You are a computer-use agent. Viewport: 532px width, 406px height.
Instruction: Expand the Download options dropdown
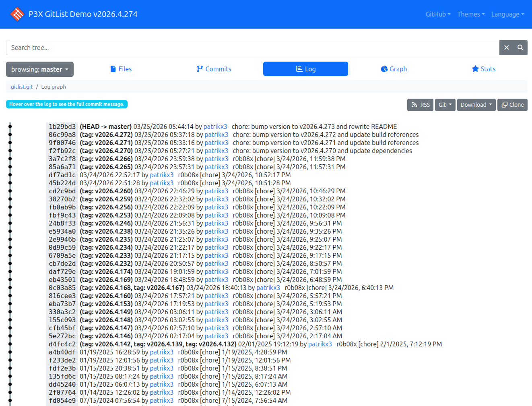pos(476,105)
